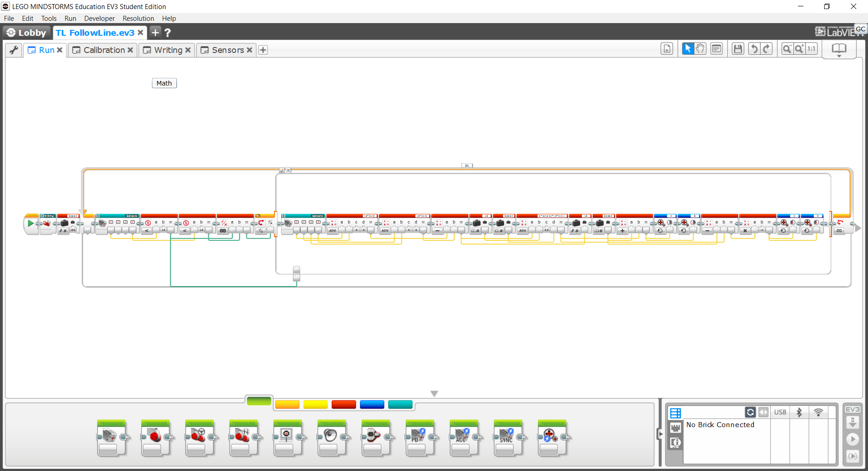This screenshot has width=868, height=471.
Task: Click the wire junction at the switch bottom
Action: (297, 273)
